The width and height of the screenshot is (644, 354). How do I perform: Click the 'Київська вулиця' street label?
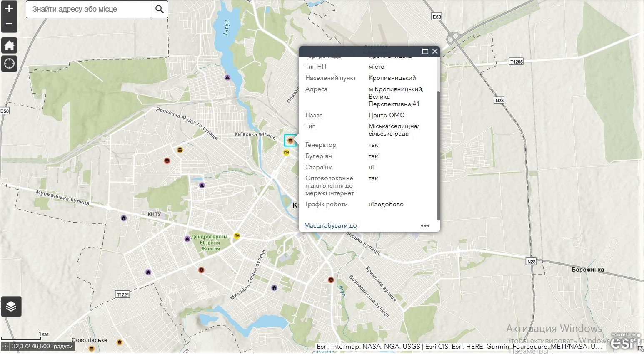255,135
